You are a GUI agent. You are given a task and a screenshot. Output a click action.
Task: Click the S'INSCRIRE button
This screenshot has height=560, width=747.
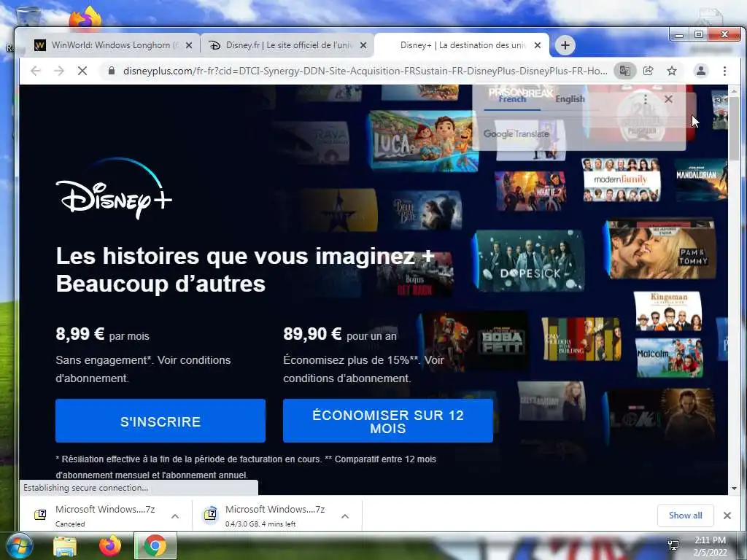click(160, 421)
